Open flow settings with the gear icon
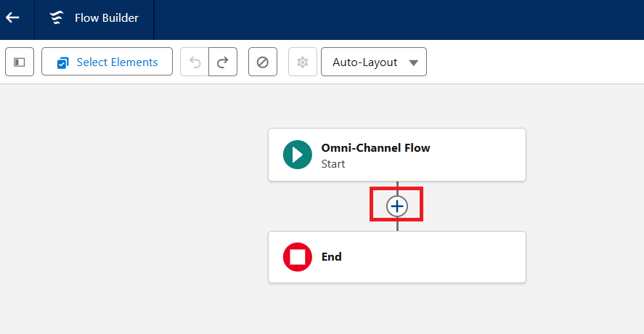The width and height of the screenshot is (644, 334). (303, 62)
